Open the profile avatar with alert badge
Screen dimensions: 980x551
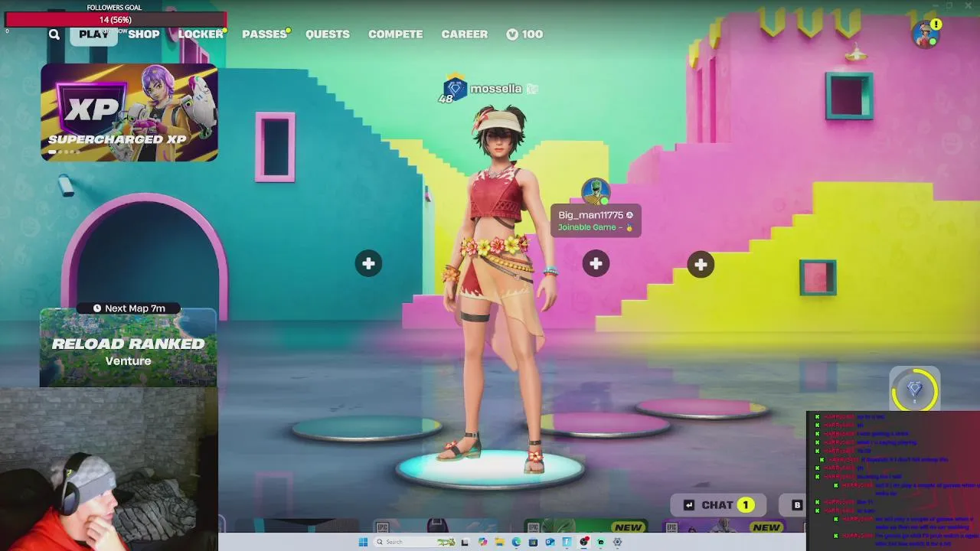pos(926,34)
